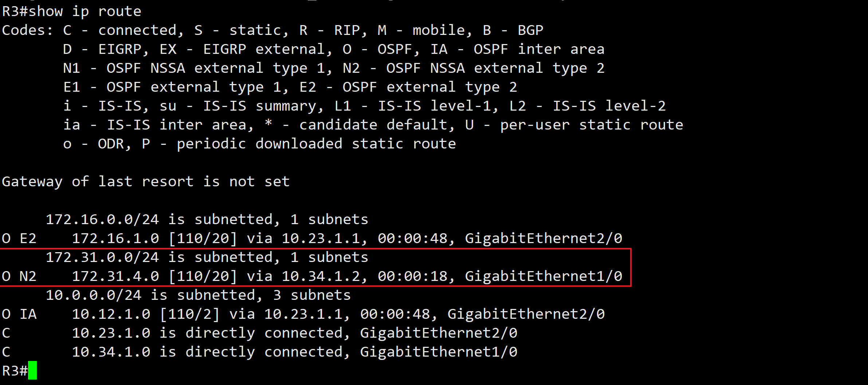Click the 'O IA' route code

(x=19, y=314)
